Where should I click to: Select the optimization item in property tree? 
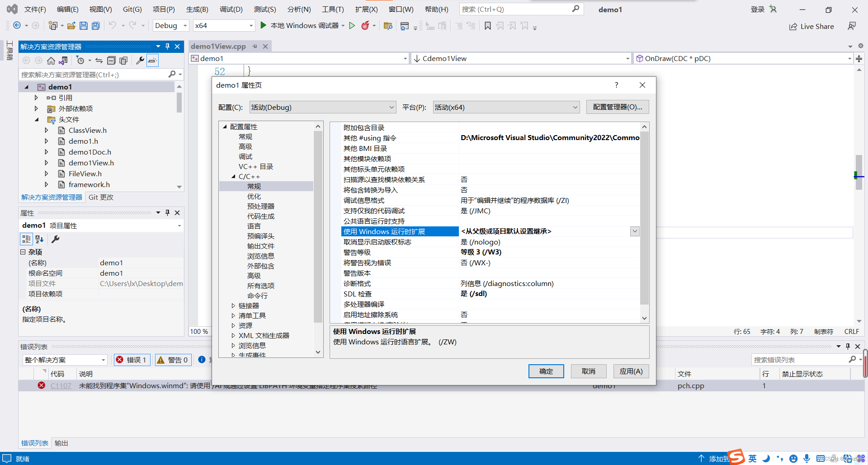[254, 197]
